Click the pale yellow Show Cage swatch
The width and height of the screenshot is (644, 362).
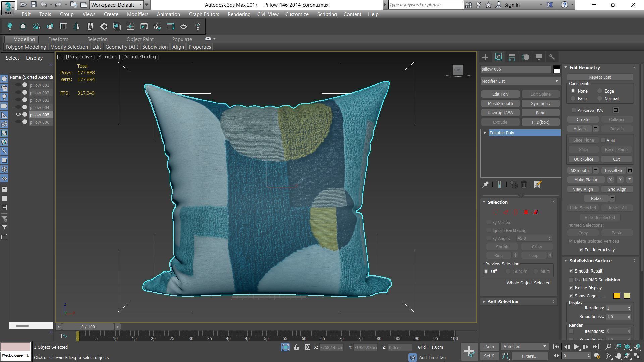(x=627, y=296)
